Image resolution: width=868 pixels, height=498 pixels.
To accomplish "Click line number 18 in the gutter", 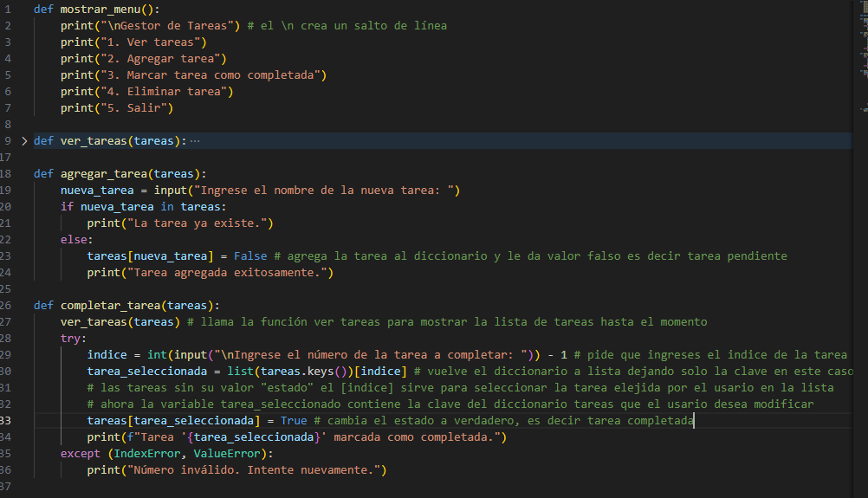I will (x=6, y=174).
